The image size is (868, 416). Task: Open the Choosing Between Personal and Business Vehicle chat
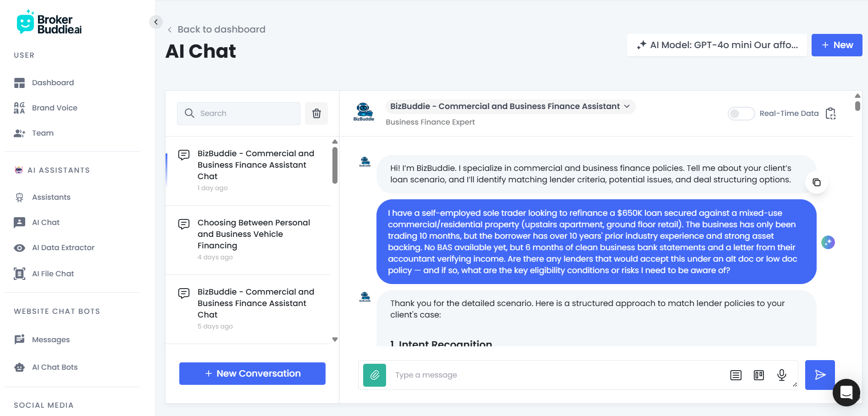pyautogui.click(x=254, y=234)
